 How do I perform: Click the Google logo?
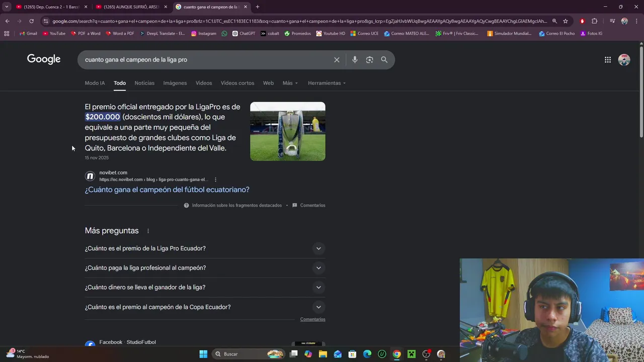point(44,59)
